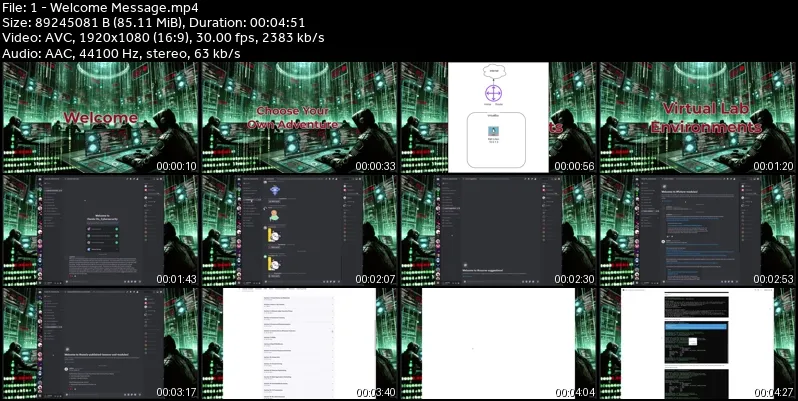This screenshot has width=798, height=401.
Task: Click the red "Virtual Lab Environments" title text
Action: (x=706, y=118)
